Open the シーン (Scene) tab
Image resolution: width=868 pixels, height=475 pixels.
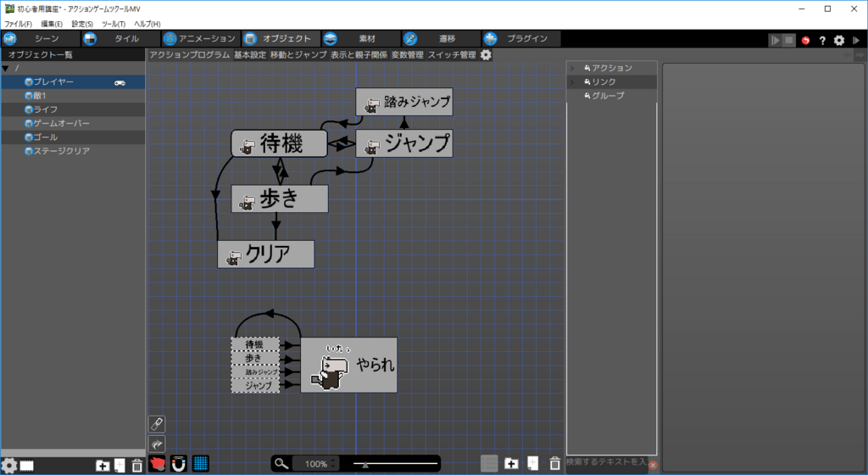(40, 39)
